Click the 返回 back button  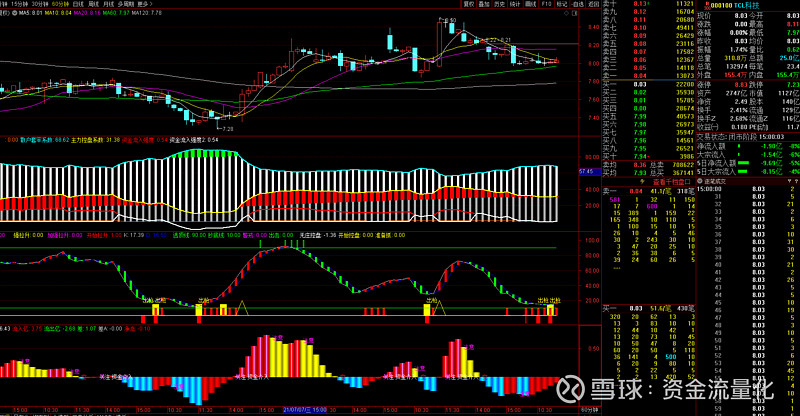pyautogui.click(x=593, y=4)
